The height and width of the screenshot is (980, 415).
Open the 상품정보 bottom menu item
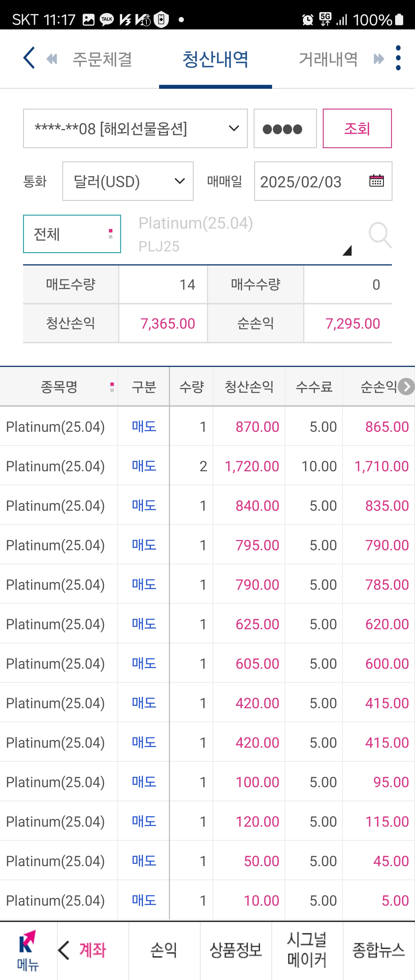click(236, 950)
